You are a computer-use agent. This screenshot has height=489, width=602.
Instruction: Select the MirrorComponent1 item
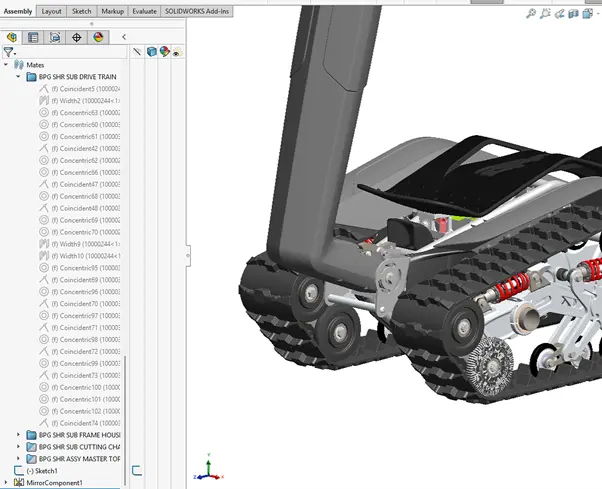[x=54, y=482]
